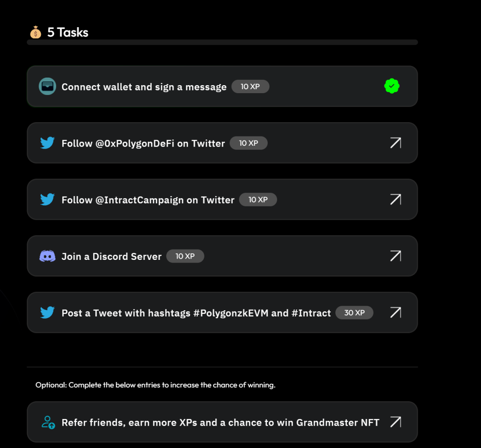
Task: Open arrow for Join a Discord Server
Action: click(x=395, y=256)
